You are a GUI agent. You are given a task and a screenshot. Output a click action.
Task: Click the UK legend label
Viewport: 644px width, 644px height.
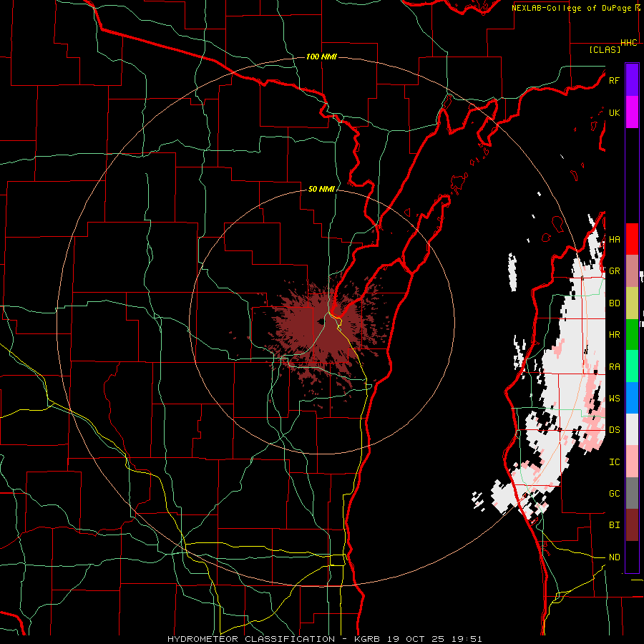pos(614,112)
